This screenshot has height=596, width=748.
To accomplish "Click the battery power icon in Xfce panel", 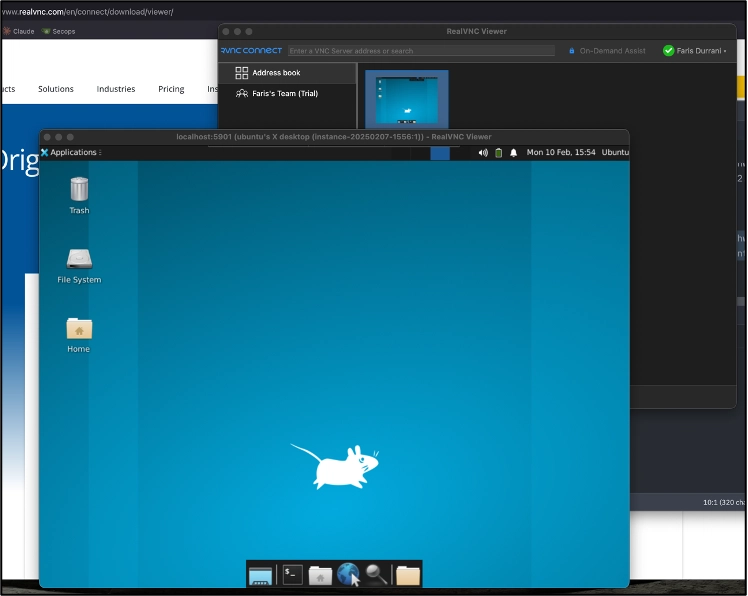I will pyautogui.click(x=499, y=153).
